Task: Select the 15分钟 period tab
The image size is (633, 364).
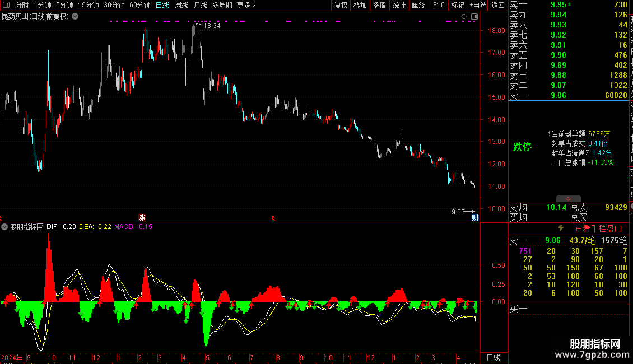Action: 88,5
